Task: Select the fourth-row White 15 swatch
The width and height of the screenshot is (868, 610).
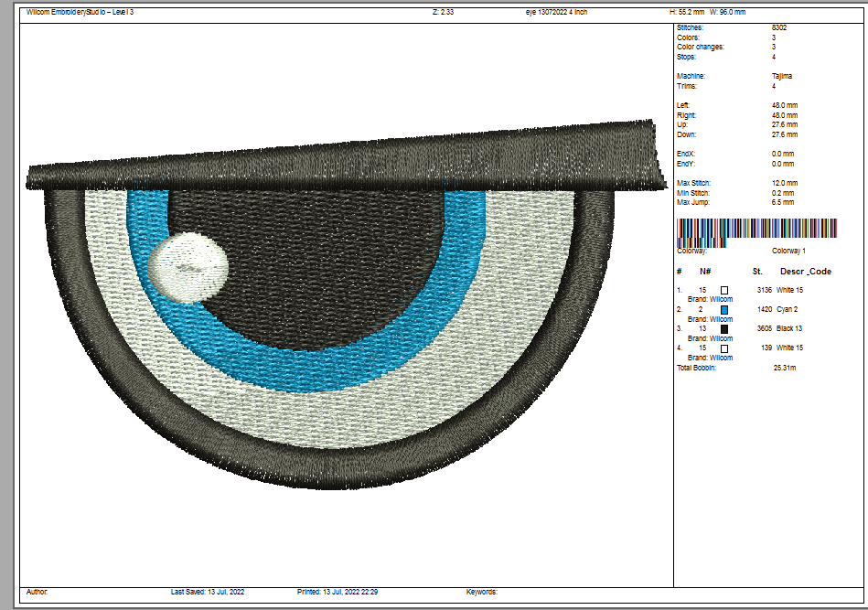Action: [724, 348]
